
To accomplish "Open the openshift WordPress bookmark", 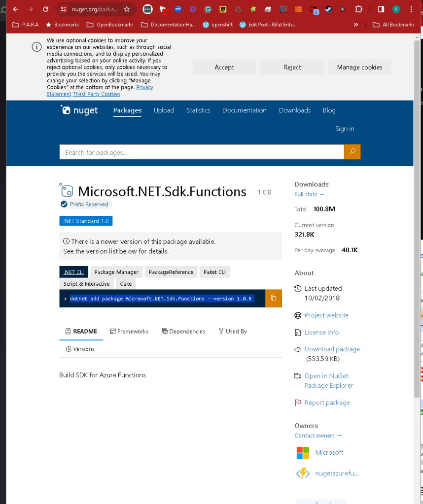I will pos(218,25).
